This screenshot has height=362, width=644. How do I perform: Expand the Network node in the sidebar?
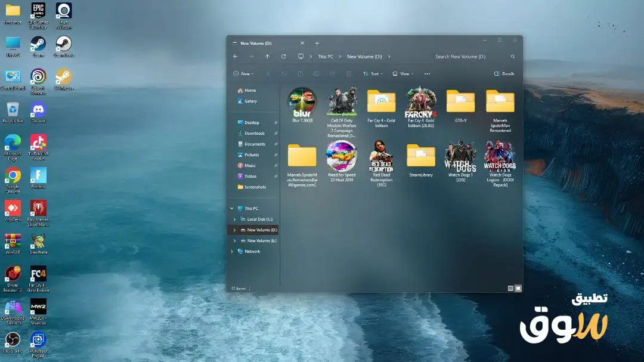pyautogui.click(x=231, y=251)
